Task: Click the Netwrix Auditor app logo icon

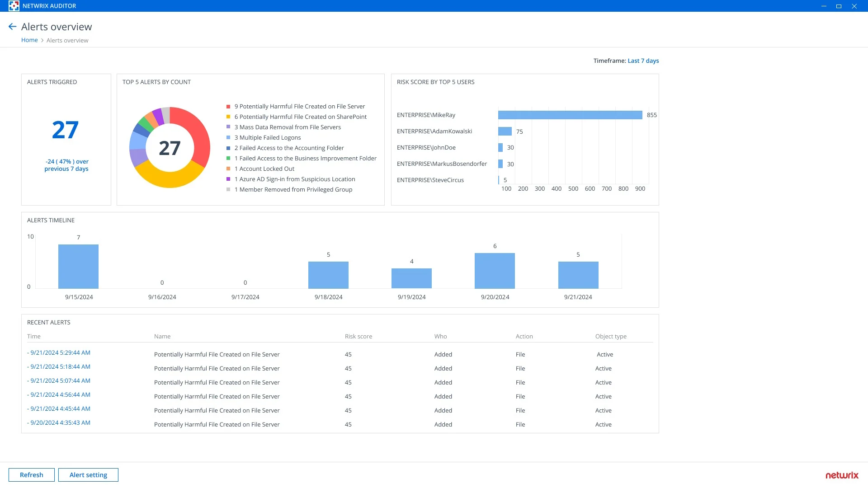Action: click(x=14, y=6)
